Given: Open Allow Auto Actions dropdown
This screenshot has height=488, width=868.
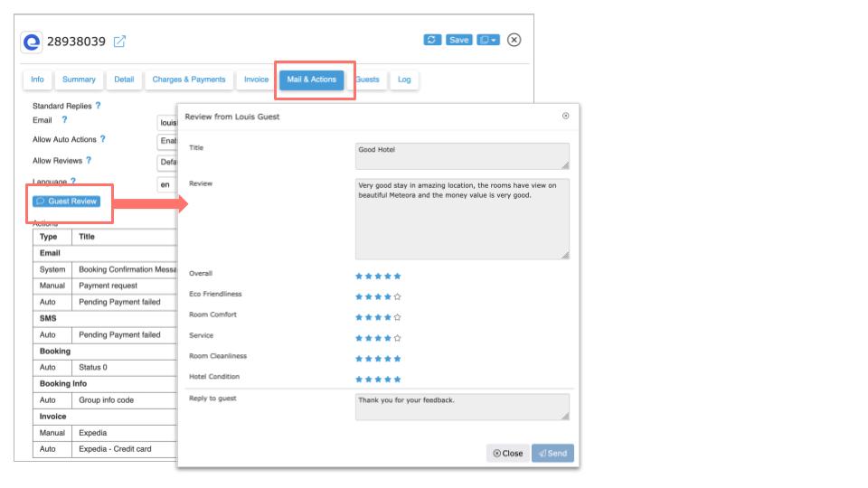Looking at the screenshot, I should pyautogui.click(x=167, y=141).
